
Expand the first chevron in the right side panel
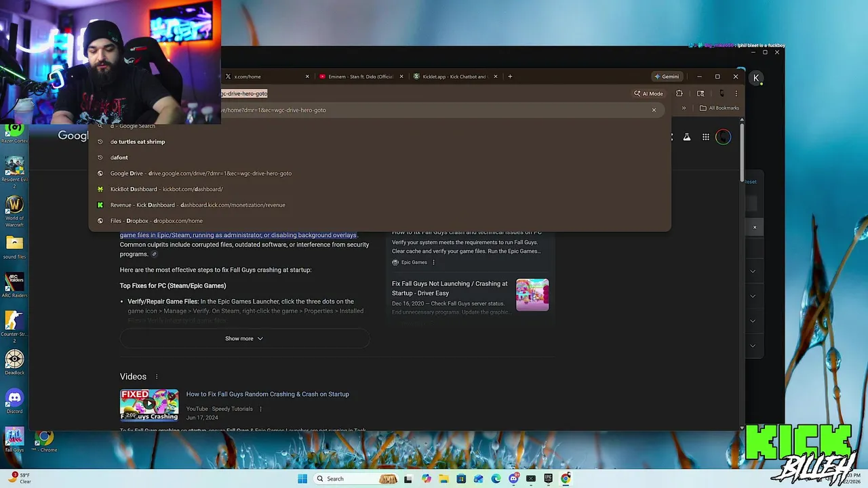click(752, 271)
